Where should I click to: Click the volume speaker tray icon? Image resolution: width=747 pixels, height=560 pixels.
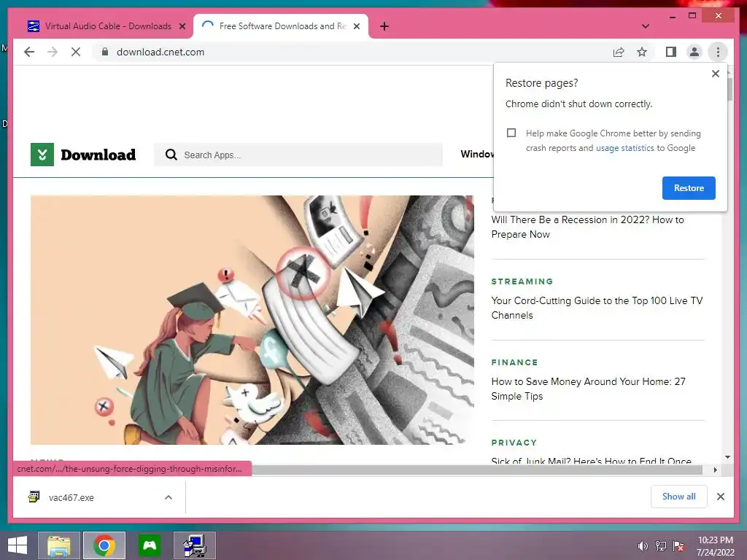(642, 545)
